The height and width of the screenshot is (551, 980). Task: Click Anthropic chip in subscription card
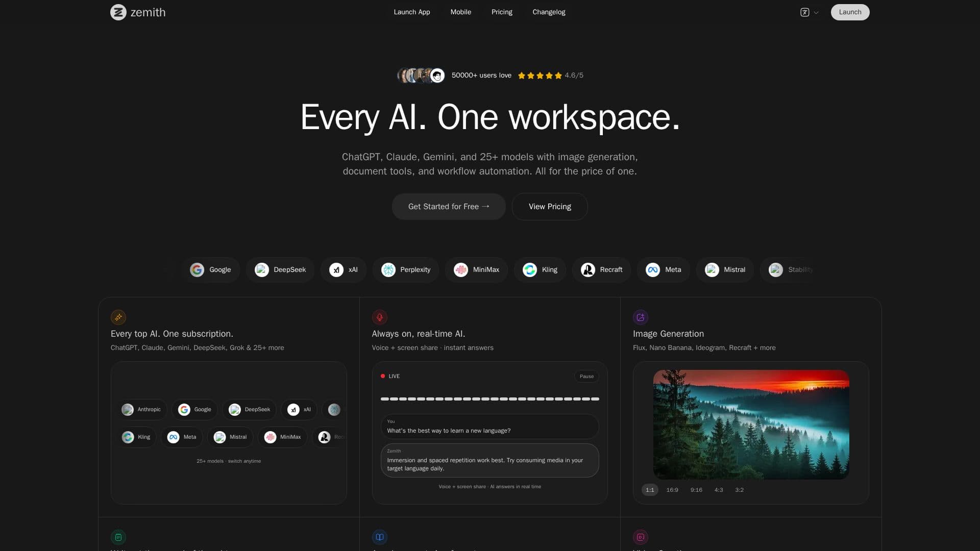click(x=141, y=410)
